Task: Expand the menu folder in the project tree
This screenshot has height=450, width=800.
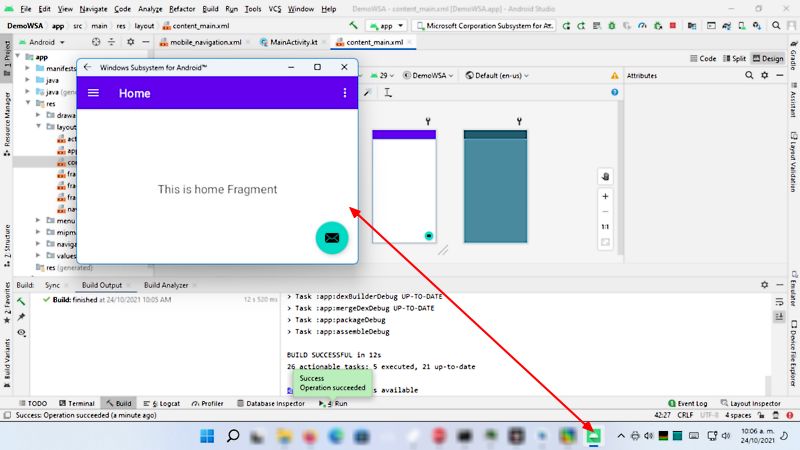Action: coord(38,220)
